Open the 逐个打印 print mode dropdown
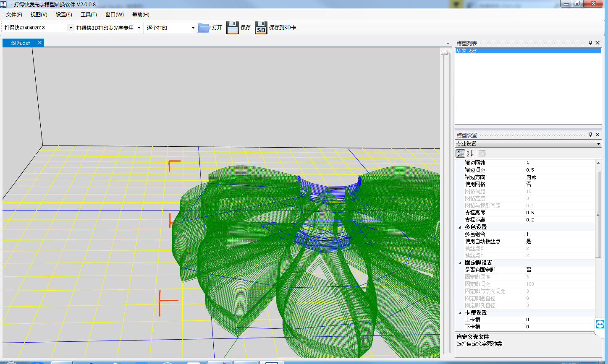 193,28
